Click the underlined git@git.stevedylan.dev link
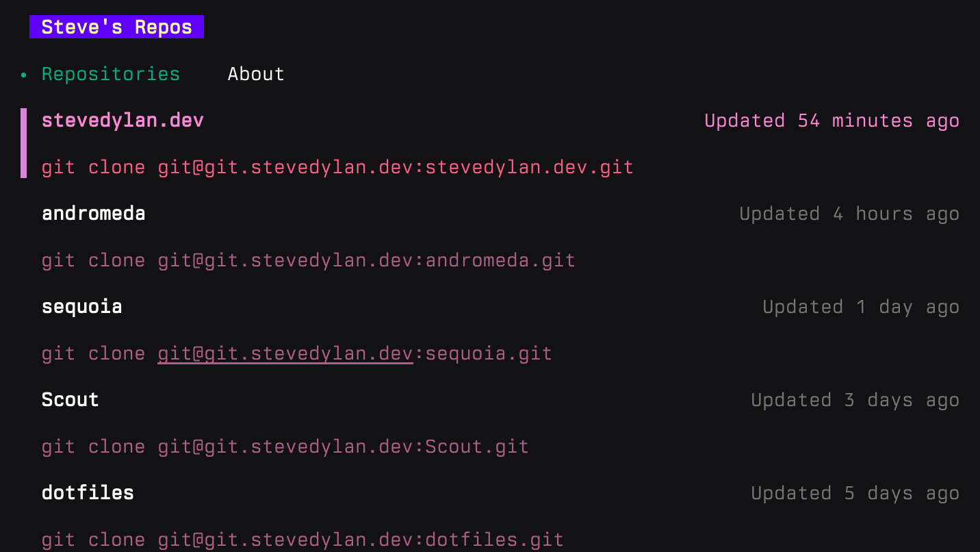Screen dimensions: 980x552 pyautogui.click(x=285, y=353)
